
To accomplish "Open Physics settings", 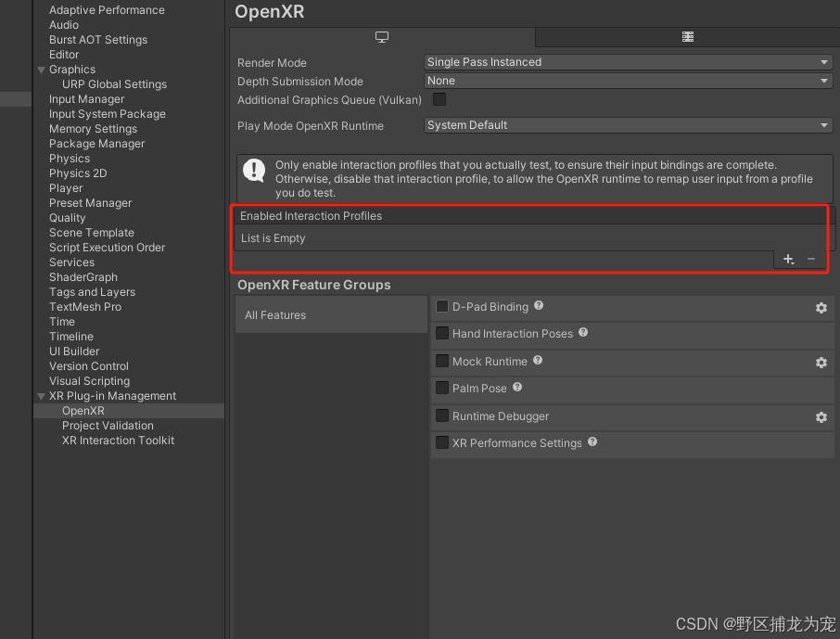I will pos(70,159).
